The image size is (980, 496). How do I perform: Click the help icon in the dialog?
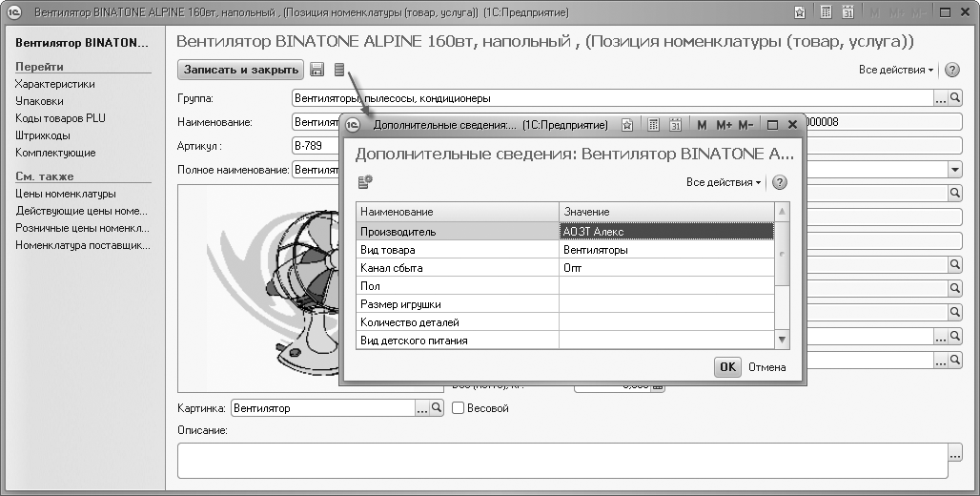(780, 182)
